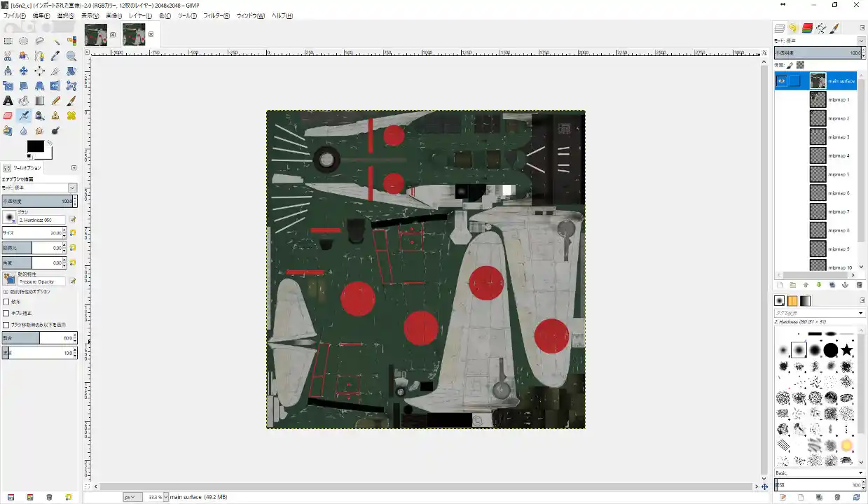Select the Zoom magnifier tool
This screenshot has width=868, height=504.
click(71, 56)
